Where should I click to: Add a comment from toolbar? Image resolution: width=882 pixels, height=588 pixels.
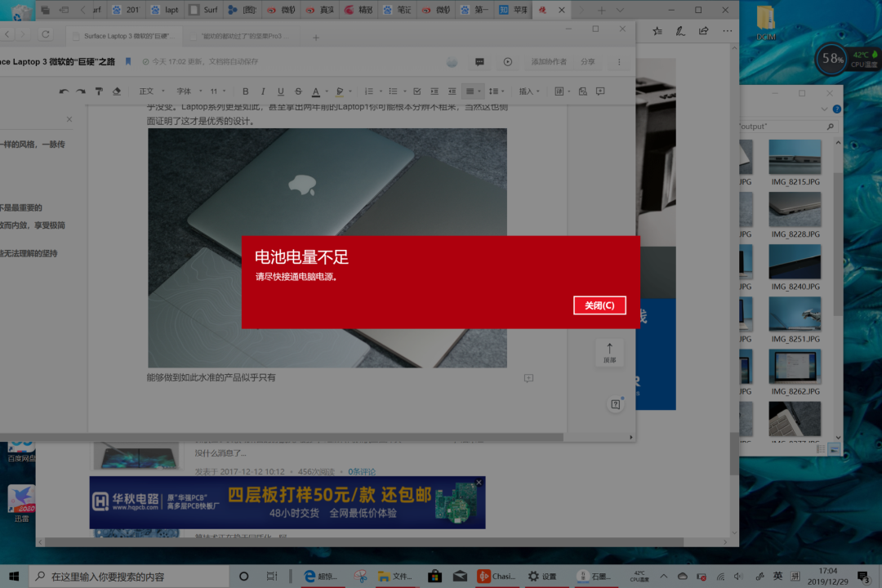pyautogui.click(x=600, y=91)
